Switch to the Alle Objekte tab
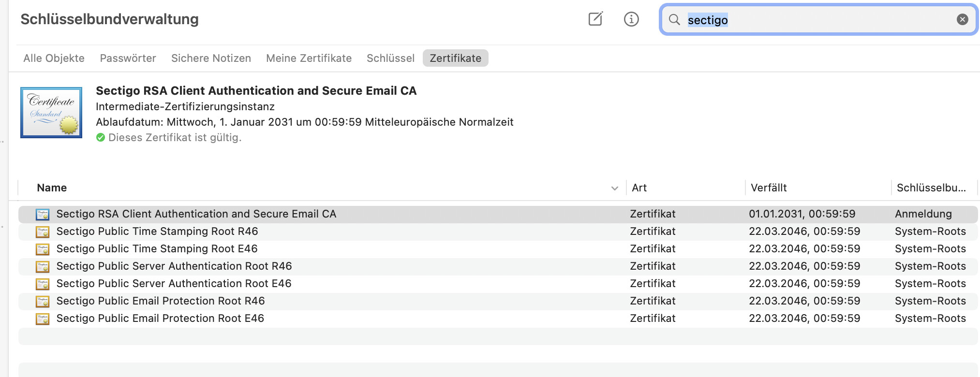 [x=54, y=58]
